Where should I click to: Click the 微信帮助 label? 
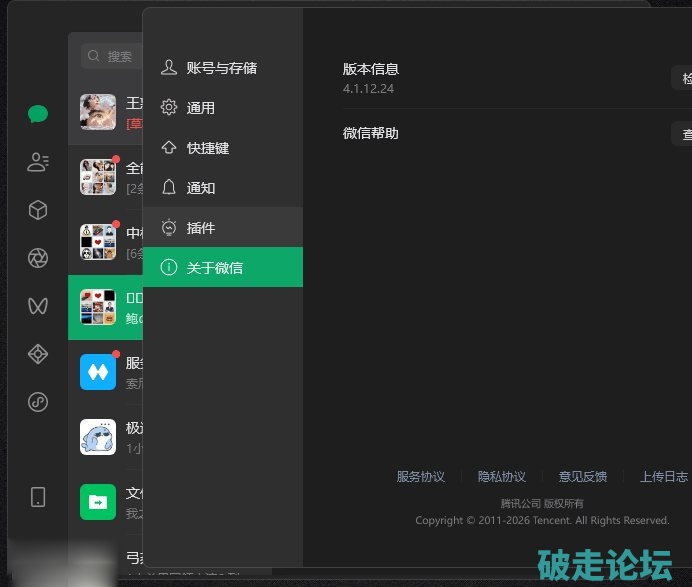tap(371, 133)
